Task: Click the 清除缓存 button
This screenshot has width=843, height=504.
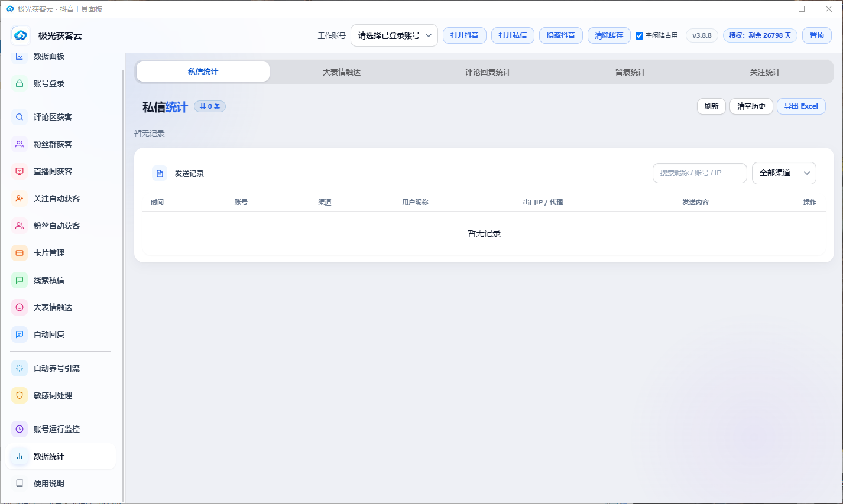Action: tap(609, 35)
